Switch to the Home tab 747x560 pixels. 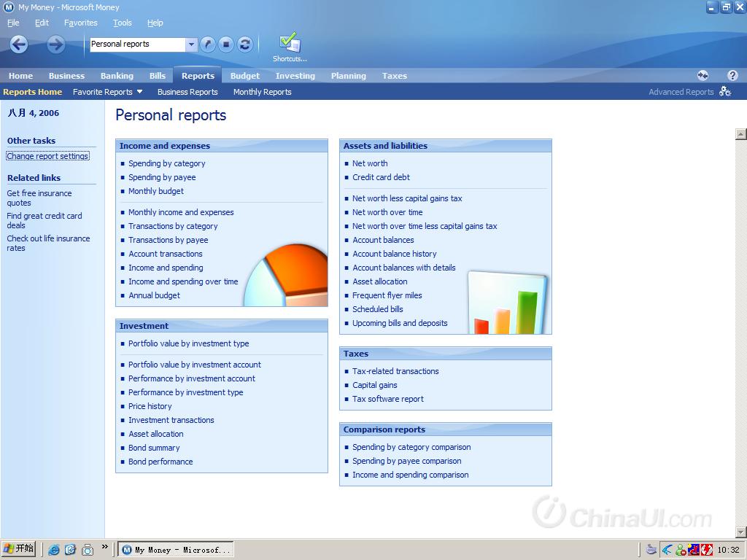(20, 76)
